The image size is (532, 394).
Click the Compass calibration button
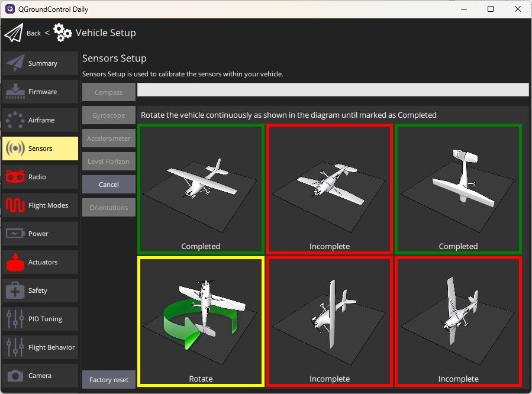tap(109, 92)
